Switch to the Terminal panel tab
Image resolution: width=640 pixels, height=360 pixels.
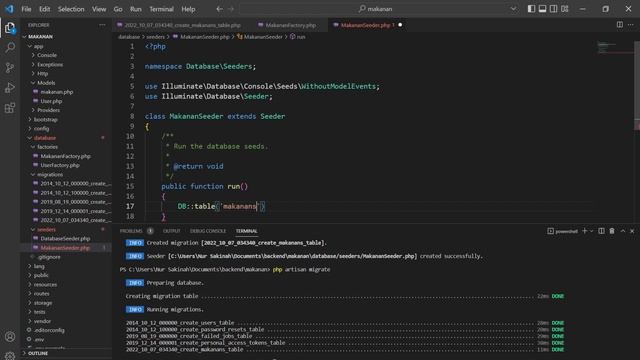247,231
